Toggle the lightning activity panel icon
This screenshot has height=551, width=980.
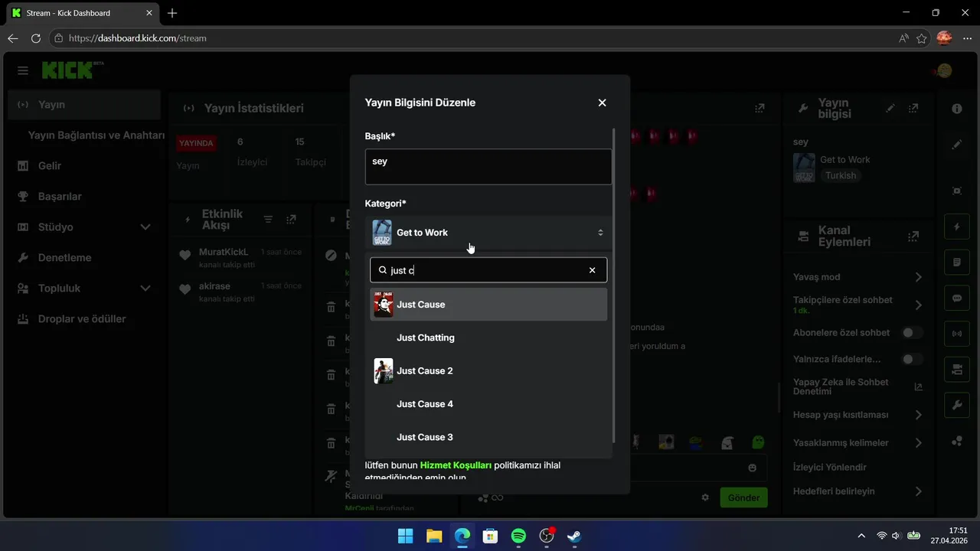click(x=957, y=227)
